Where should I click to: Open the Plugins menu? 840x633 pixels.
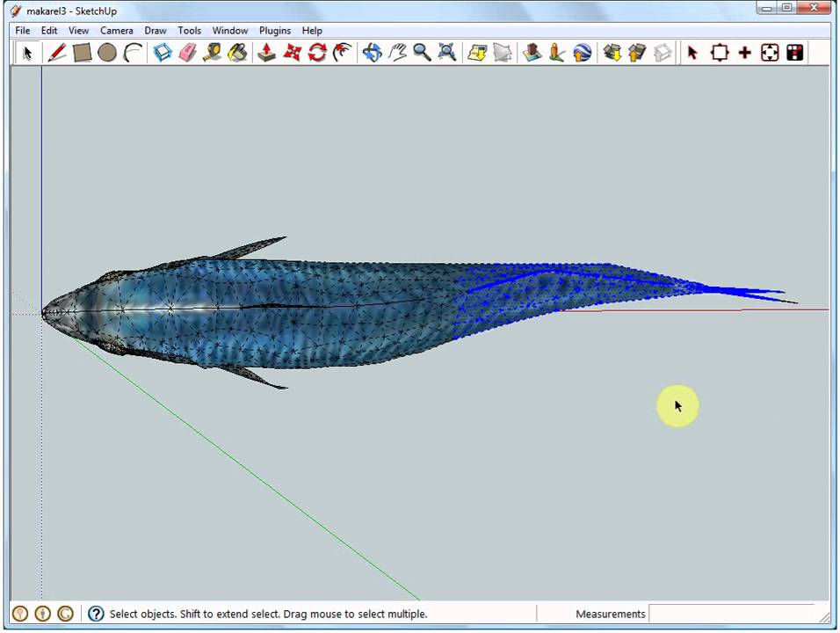coord(275,31)
